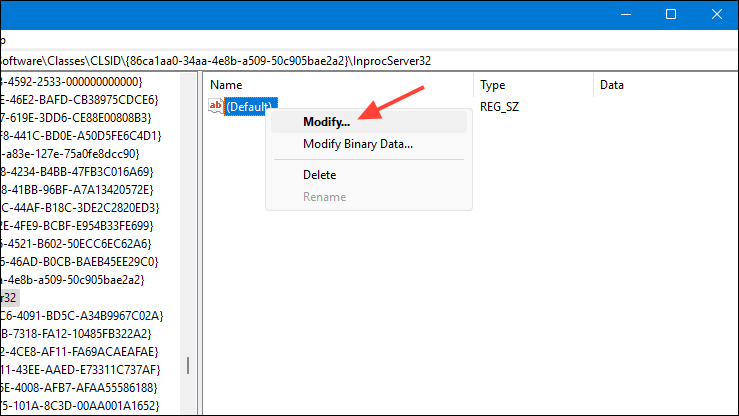Select the key ending 3DD6-CE88E00808B3}
Viewport: 739px width, 416px height.
[76, 118]
